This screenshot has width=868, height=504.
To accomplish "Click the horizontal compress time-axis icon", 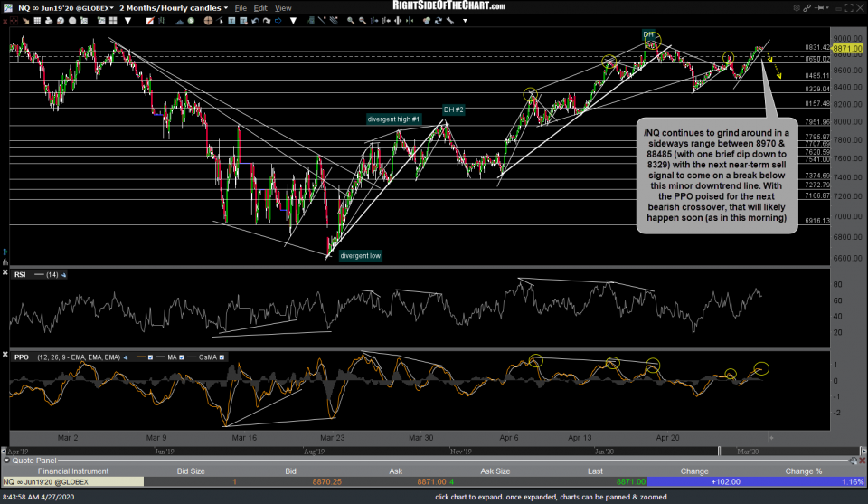I will [x=410, y=21].
